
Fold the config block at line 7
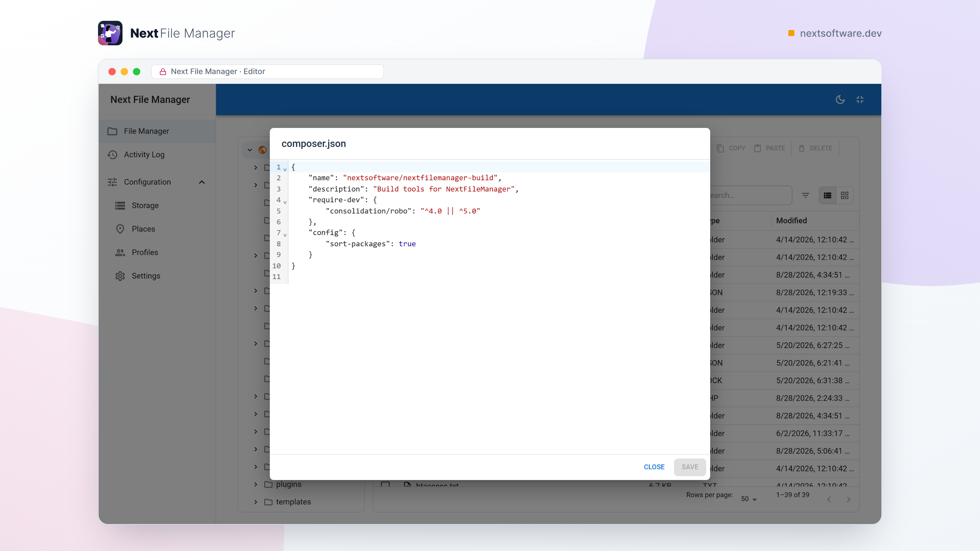coord(285,235)
